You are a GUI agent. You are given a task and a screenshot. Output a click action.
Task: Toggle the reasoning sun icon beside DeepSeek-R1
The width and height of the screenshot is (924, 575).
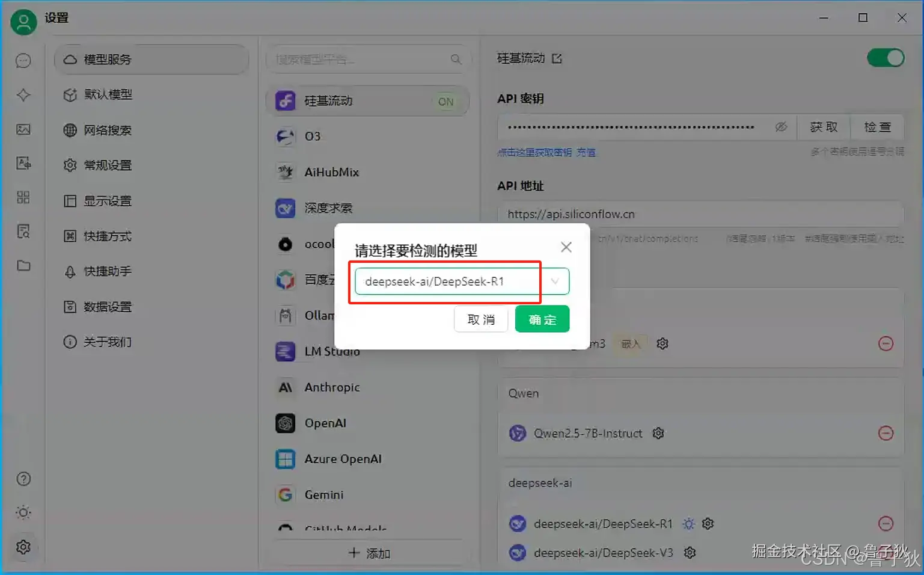[689, 523]
